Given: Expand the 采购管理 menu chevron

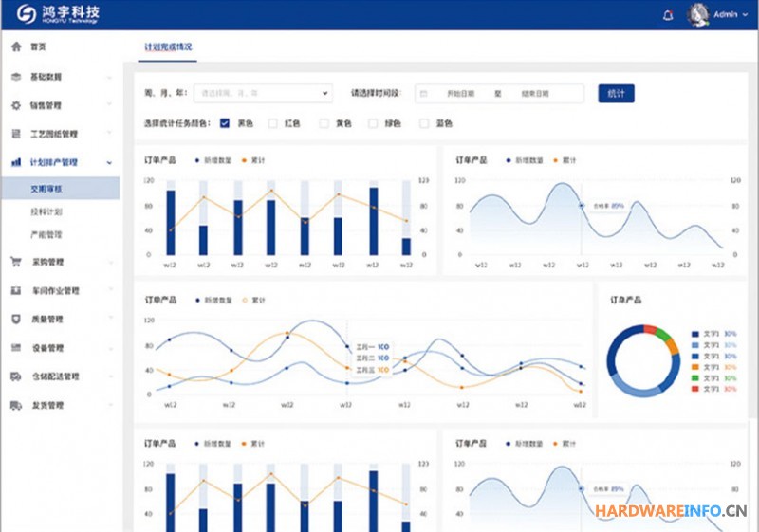Looking at the screenshot, I should click(111, 262).
